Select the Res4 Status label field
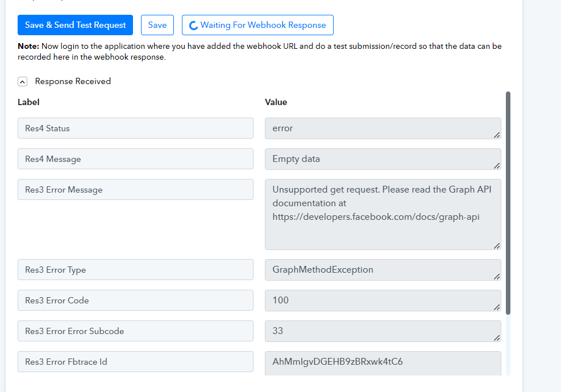This screenshot has width=561, height=392. (135, 128)
